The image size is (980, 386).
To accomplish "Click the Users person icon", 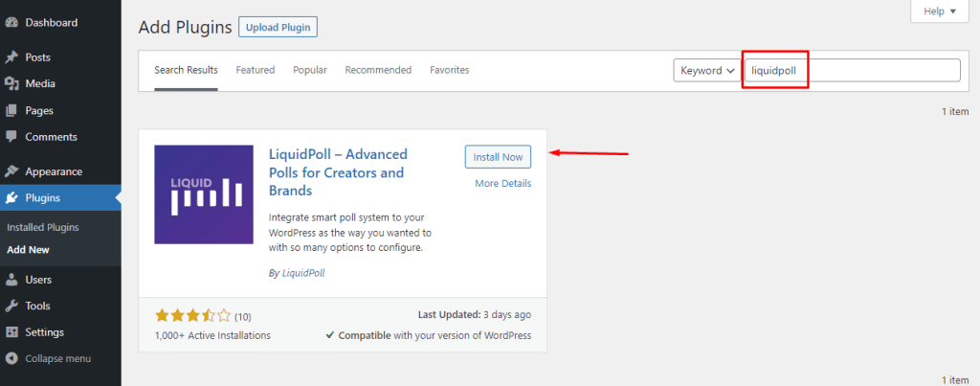I will click(x=11, y=280).
